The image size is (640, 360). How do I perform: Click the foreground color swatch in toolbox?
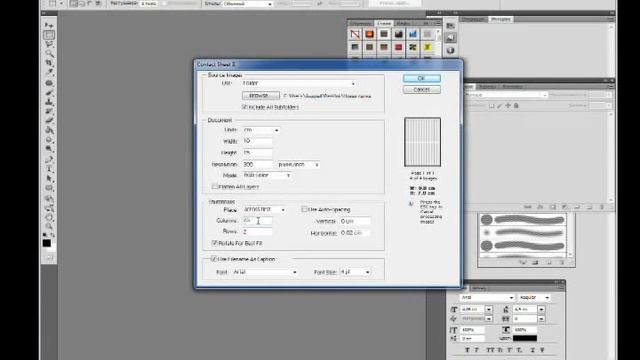47,243
